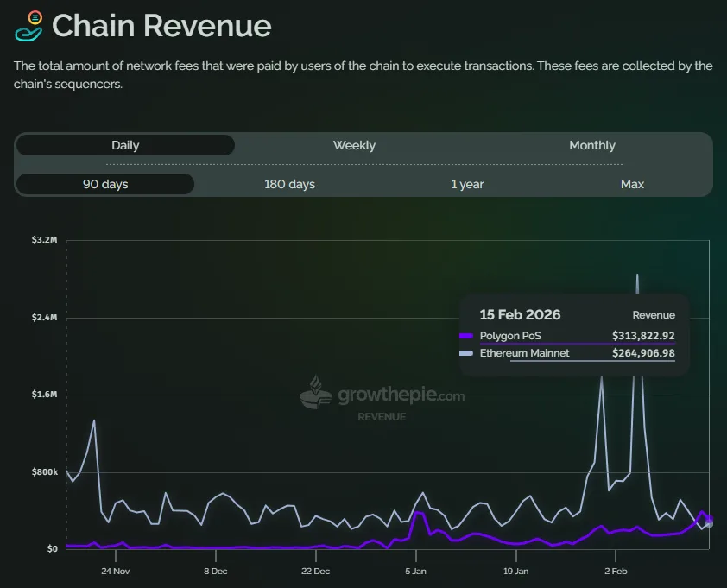
Task: Select the 1 year range option
Action: pyautogui.click(x=467, y=184)
